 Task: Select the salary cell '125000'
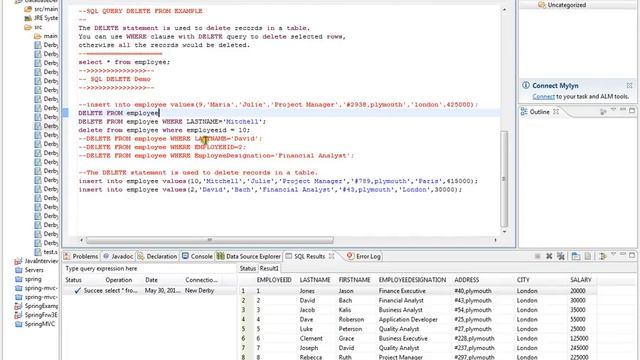point(579,338)
